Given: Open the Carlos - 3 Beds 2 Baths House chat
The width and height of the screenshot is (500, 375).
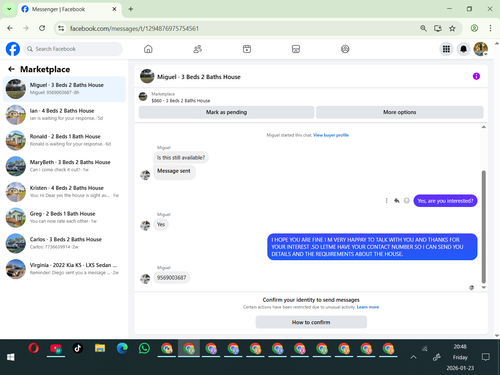Looking at the screenshot, I should (64, 243).
